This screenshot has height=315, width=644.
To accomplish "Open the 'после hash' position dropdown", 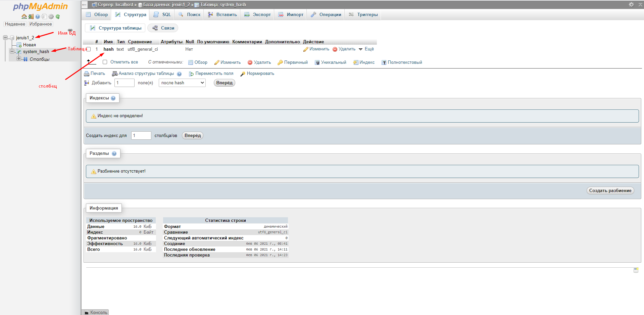I will point(182,83).
